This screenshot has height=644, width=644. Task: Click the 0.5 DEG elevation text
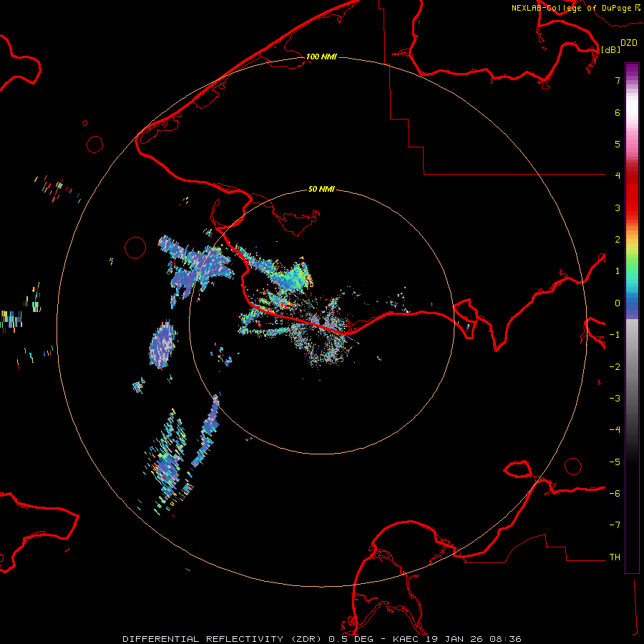point(351,639)
